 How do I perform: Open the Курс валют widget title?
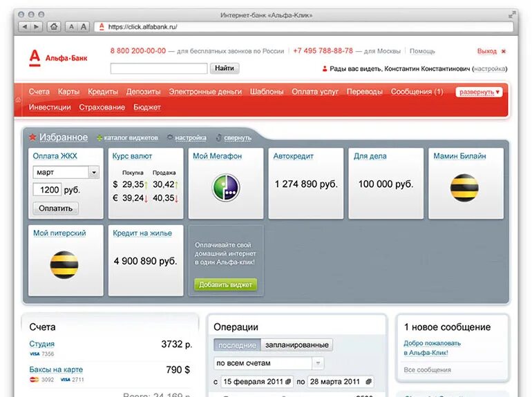[132, 156]
